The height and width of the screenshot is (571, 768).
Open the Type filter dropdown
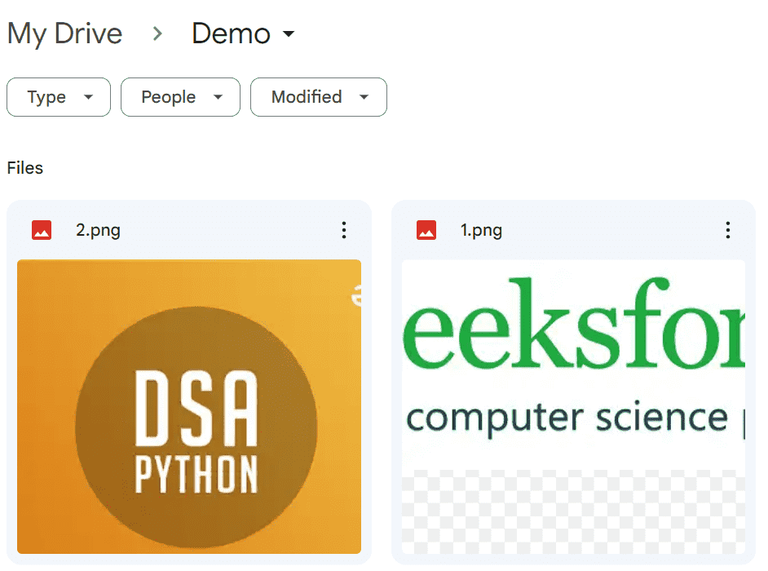[58, 97]
